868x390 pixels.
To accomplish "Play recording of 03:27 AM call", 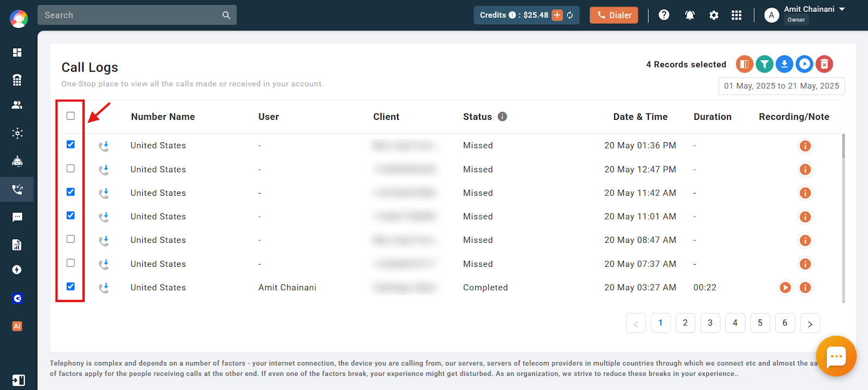I will [x=785, y=287].
